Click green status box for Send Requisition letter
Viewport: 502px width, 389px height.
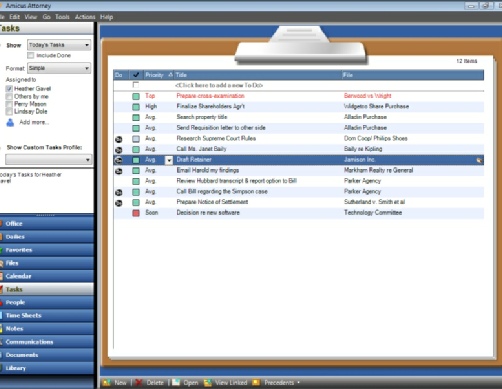136,128
